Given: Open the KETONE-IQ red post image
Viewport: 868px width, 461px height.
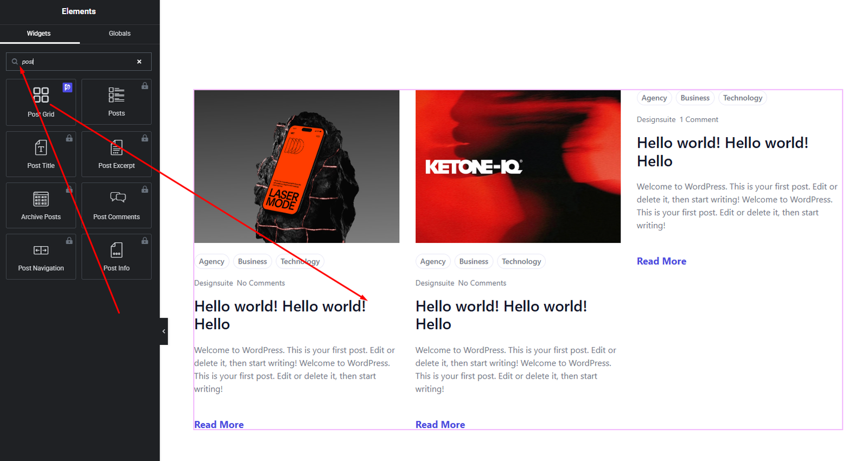Looking at the screenshot, I should pos(518,167).
